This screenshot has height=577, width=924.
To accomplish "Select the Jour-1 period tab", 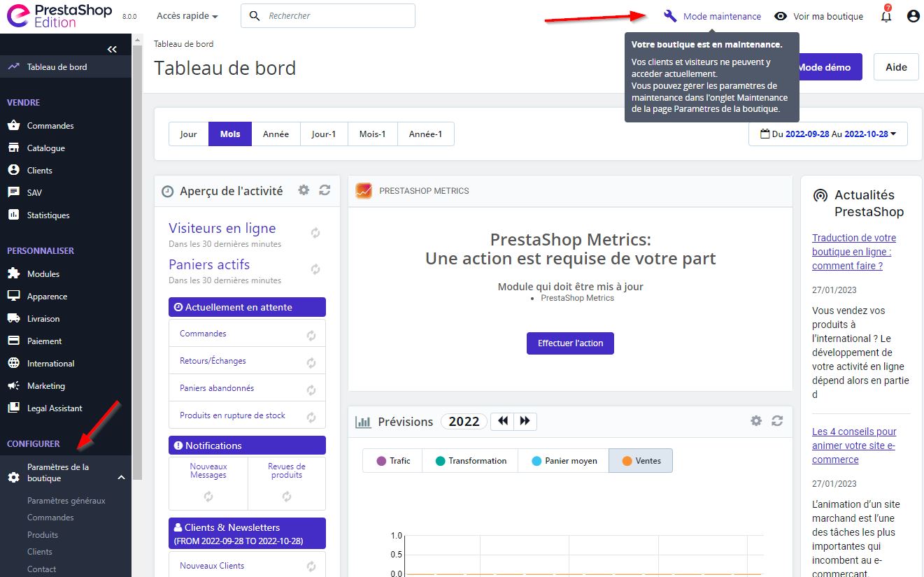I will [324, 134].
